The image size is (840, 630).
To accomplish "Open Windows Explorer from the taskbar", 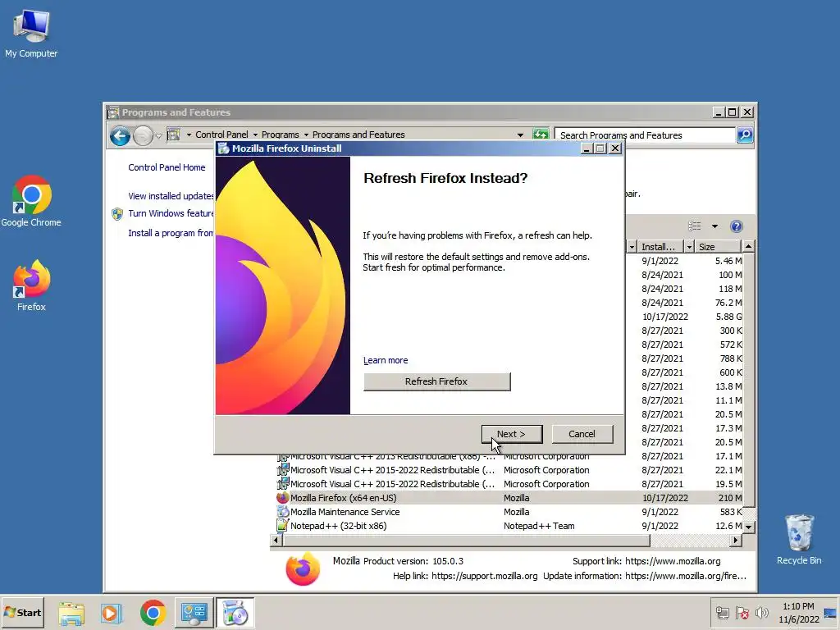I will click(x=71, y=613).
